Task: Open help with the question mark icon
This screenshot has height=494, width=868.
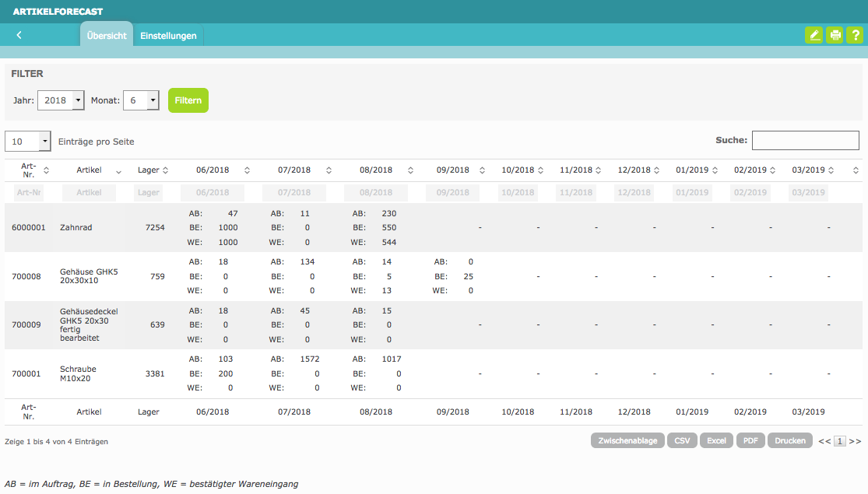Action: point(855,35)
